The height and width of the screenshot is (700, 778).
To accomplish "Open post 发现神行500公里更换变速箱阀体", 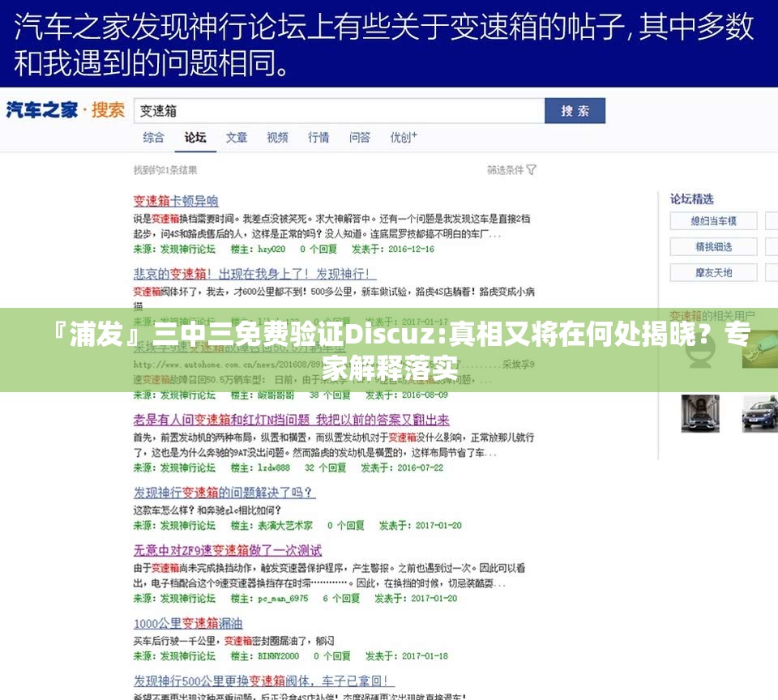I will (264, 681).
